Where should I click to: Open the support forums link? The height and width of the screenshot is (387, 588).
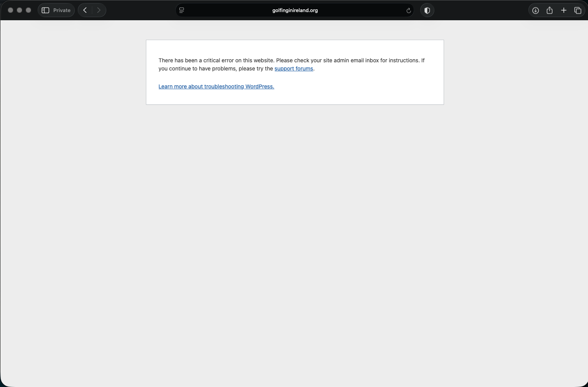[293, 69]
